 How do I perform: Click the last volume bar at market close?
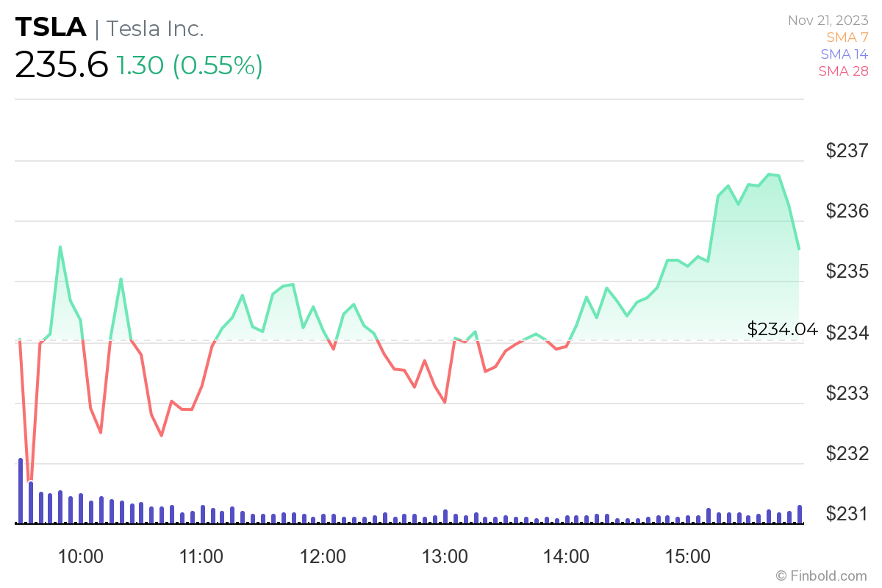click(x=800, y=514)
